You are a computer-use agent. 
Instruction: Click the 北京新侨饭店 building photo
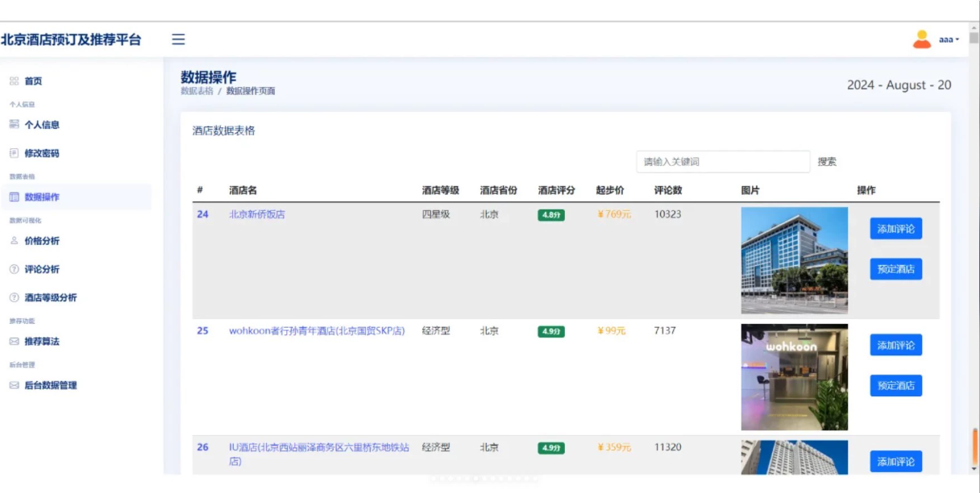pyautogui.click(x=795, y=260)
